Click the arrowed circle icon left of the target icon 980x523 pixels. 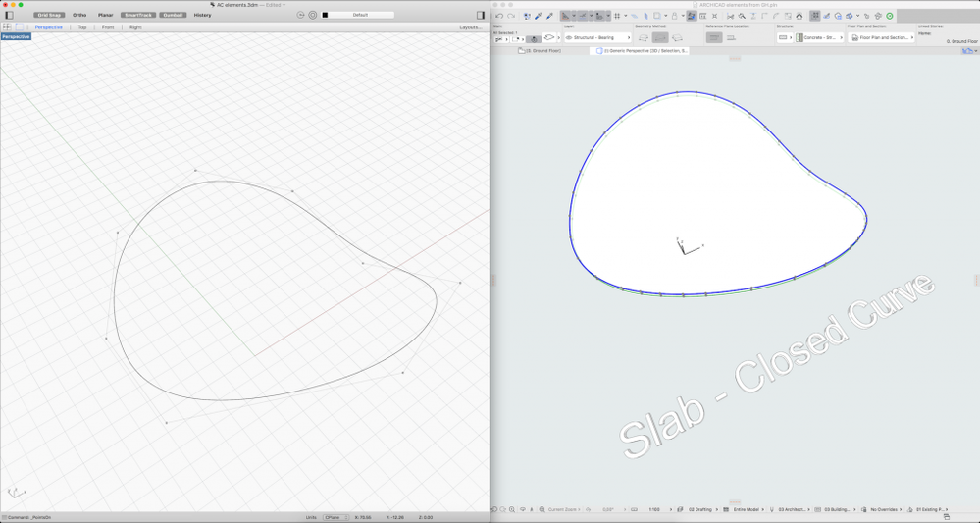pos(300,15)
